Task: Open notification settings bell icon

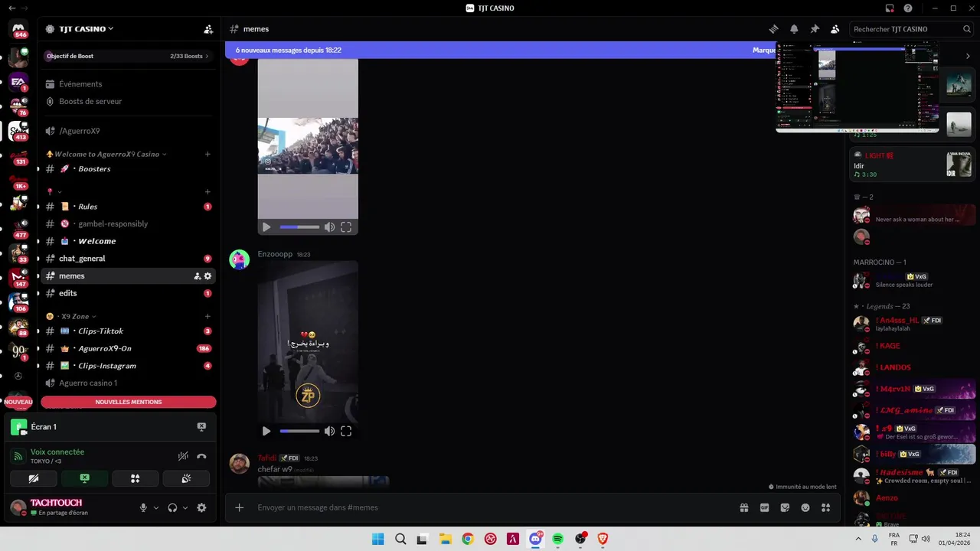Action: [794, 29]
